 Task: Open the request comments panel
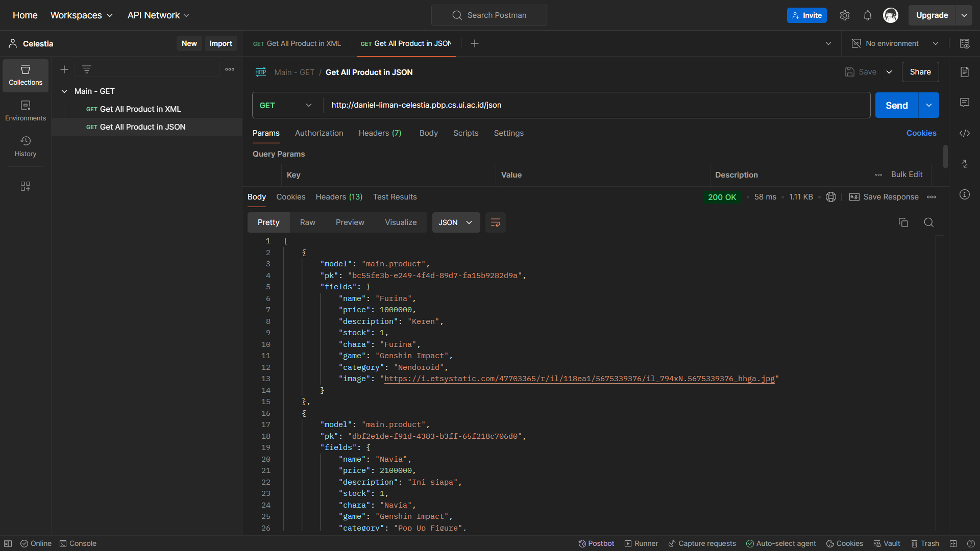(964, 103)
